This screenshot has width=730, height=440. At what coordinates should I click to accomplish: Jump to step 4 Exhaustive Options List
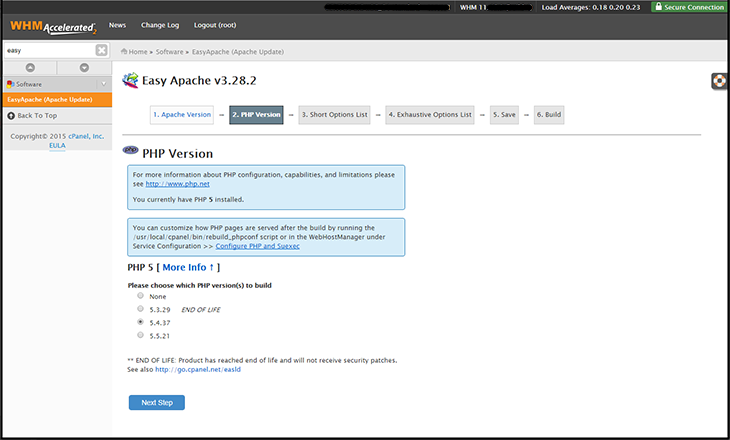430,115
